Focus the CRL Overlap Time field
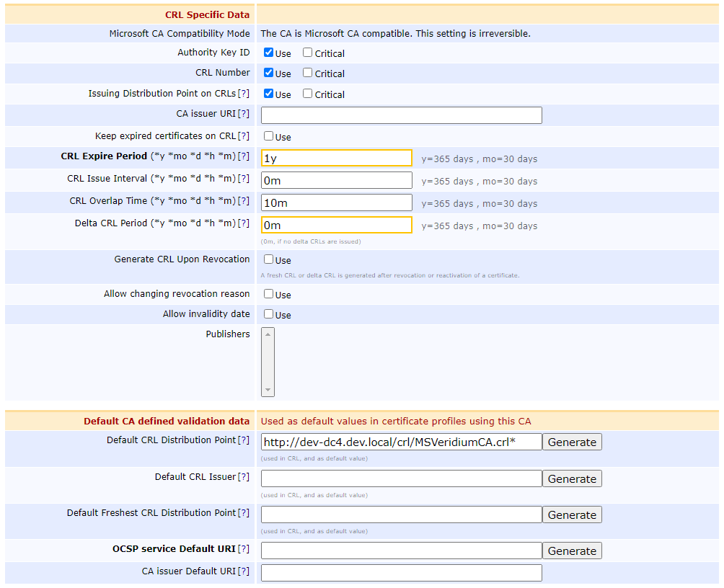 (336, 203)
